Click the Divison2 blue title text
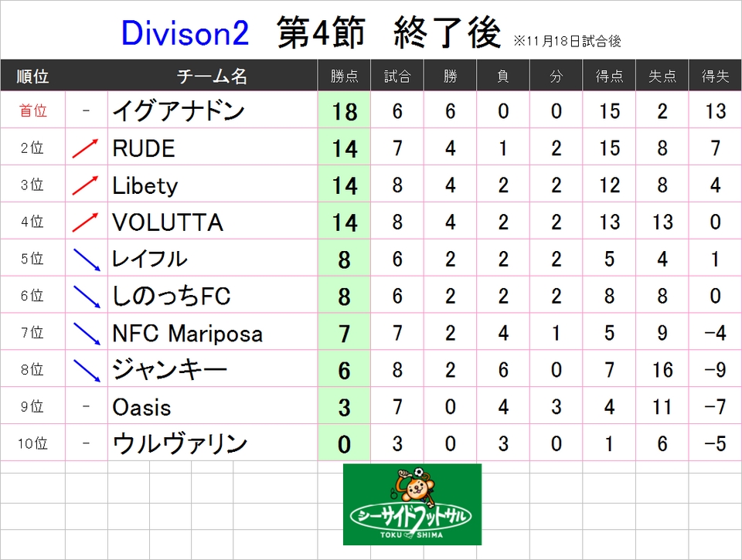This screenshot has height=560, width=742. click(185, 33)
